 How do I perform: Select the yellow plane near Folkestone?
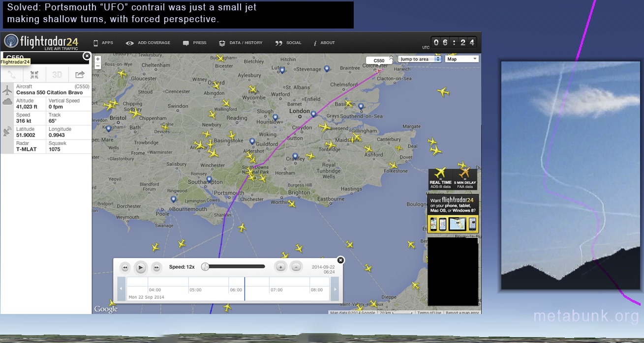point(392,165)
